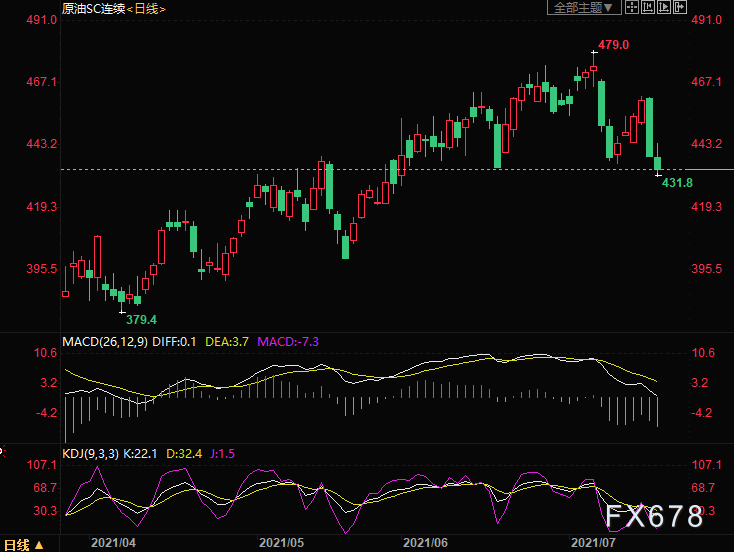The height and width of the screenshot is (552, 734).
Task: Click the DEA:3.7 value in MACD header
Action: [x=228, y=342]
